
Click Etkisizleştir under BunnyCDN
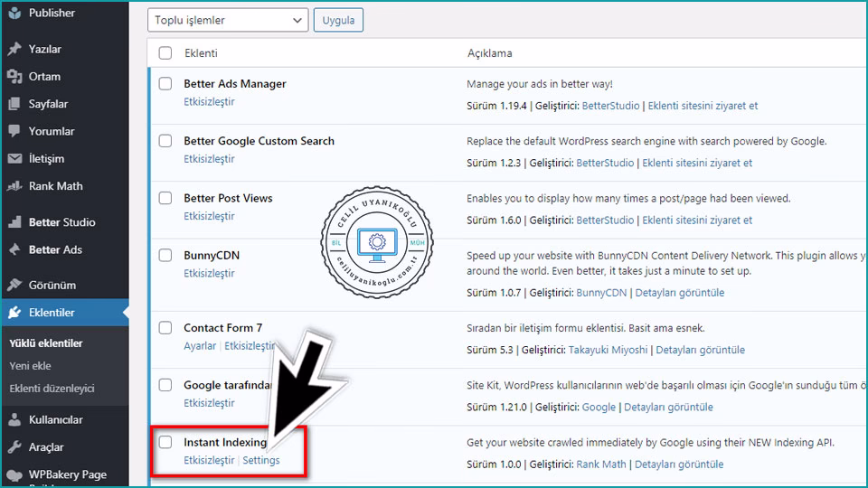(209, 273)
